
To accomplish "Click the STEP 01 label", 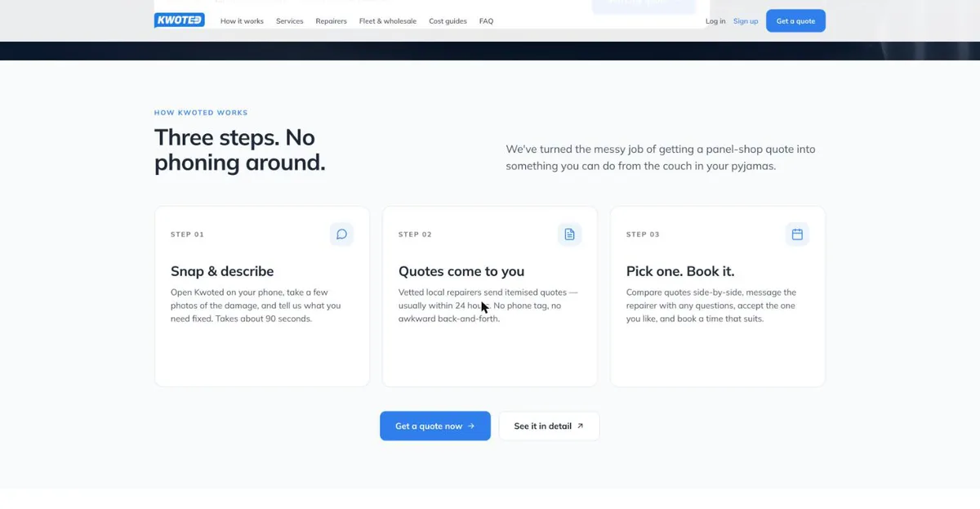I will (187, 234).
